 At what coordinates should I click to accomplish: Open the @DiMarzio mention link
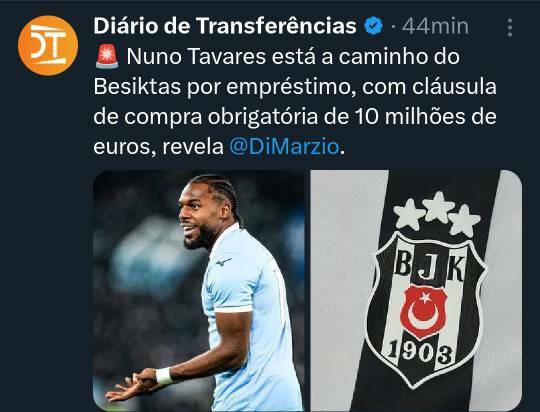click(284, 147)
